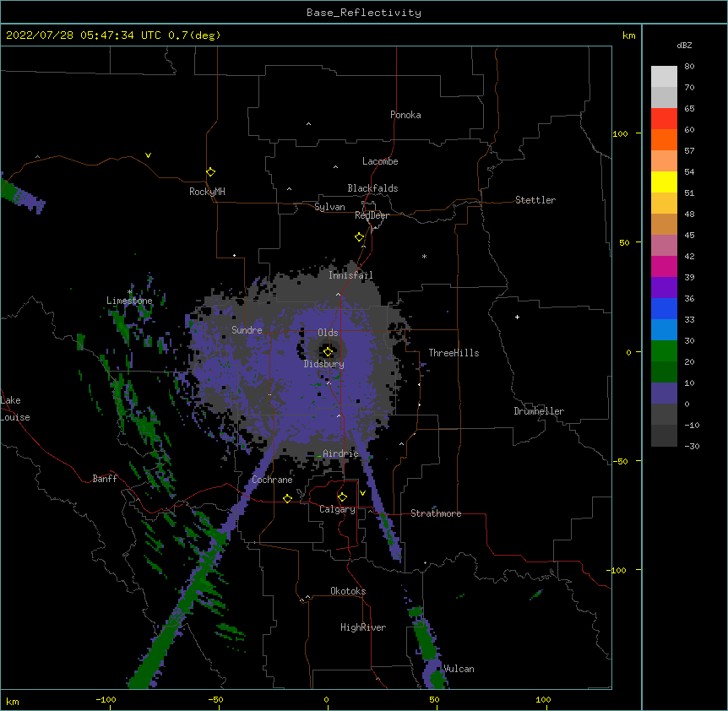728x711 pixels.
Task: Click the -100 tick on the bottom axis
Action: click(x=106, y=700)
